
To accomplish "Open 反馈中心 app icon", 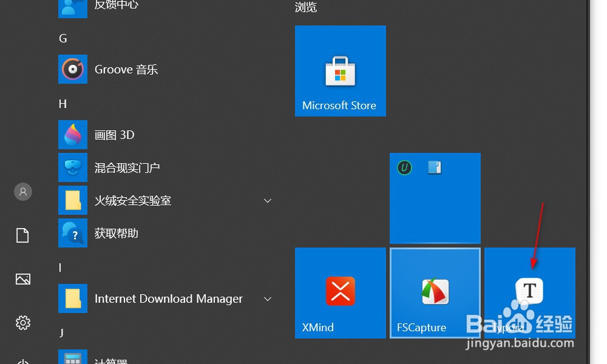I will tap(73, 9).
